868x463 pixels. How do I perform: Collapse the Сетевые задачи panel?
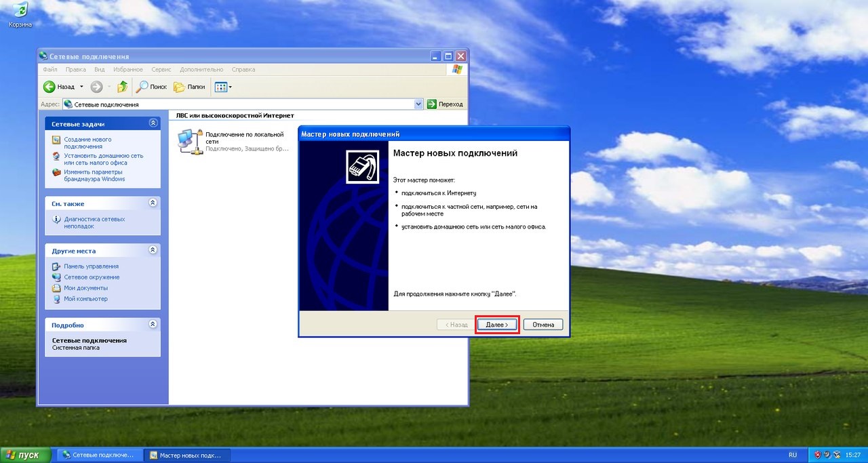(x=153, y=123)
